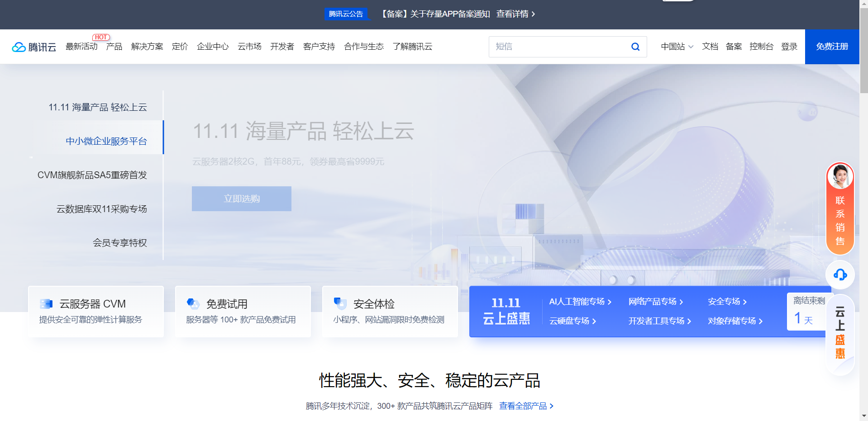Viewport: 868px width, 421px height.
Task: Open 对象存储专场 link
Action: click(x=735, y=321)
